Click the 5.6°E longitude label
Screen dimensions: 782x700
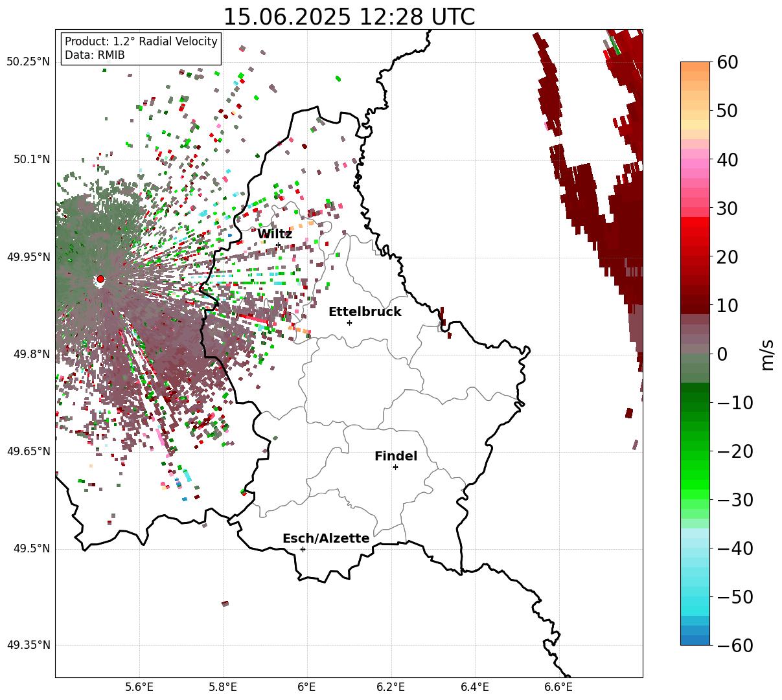[x=139, y=686]
